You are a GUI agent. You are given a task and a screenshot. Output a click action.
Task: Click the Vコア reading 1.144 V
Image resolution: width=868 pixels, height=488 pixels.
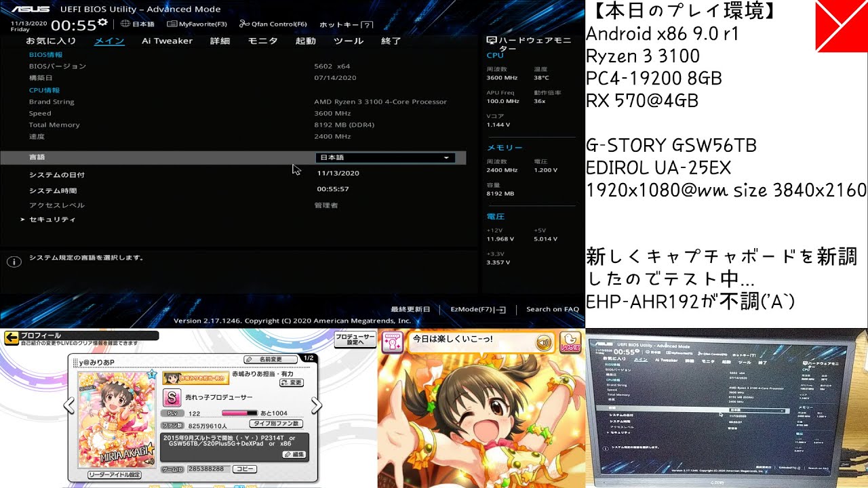[498, 125]
